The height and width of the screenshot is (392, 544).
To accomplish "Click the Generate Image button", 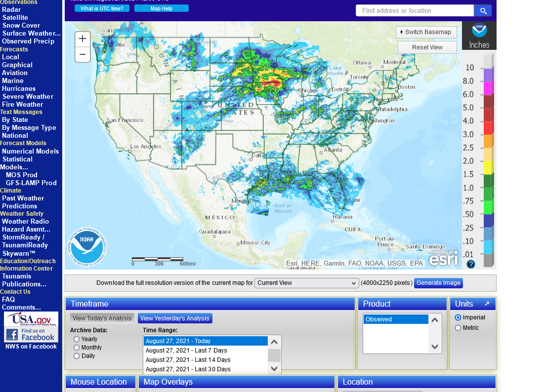I will [x=439, y=283].
